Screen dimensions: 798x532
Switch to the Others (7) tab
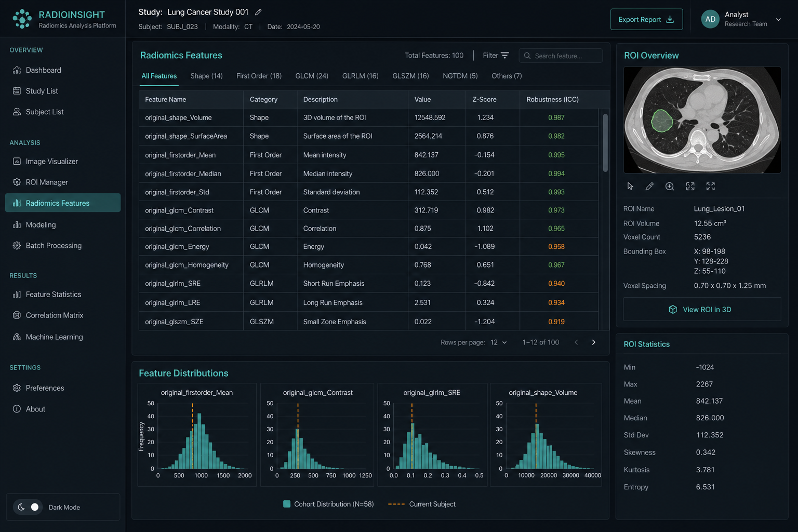point(507,76)
